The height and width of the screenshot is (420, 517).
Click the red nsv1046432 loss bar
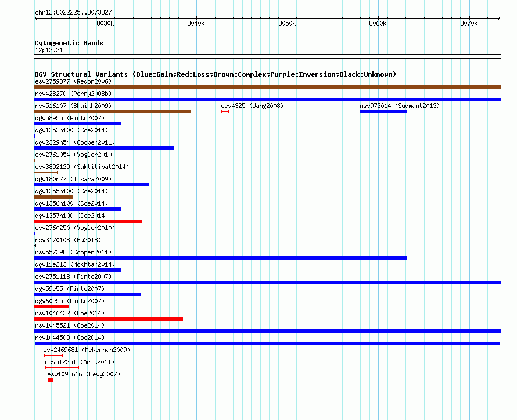(x=109, y=319)
